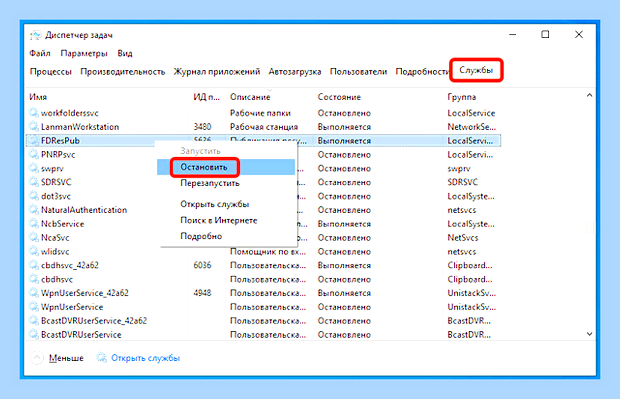
Task: Click the service icon next to dot3svc
Action: point(34,196)
